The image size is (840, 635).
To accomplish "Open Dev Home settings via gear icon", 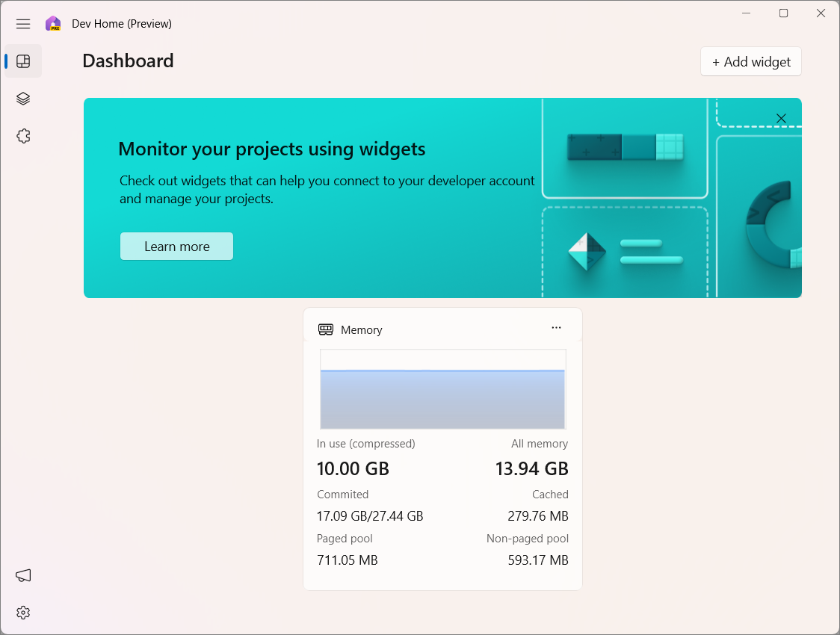I will (x=22, y=612).
